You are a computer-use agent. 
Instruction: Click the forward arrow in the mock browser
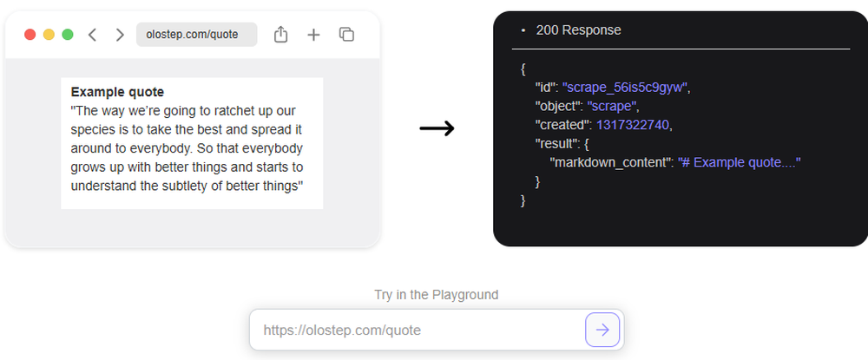tap(120, 35)
